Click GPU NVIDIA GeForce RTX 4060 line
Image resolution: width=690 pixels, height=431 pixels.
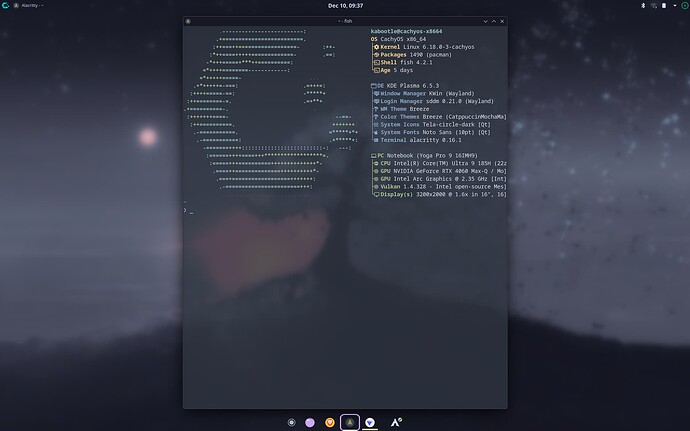click(440, 171)
